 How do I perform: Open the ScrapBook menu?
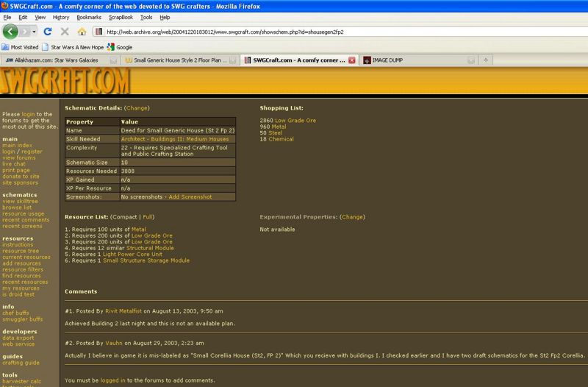pyautogui.click(x=122, y=16)
